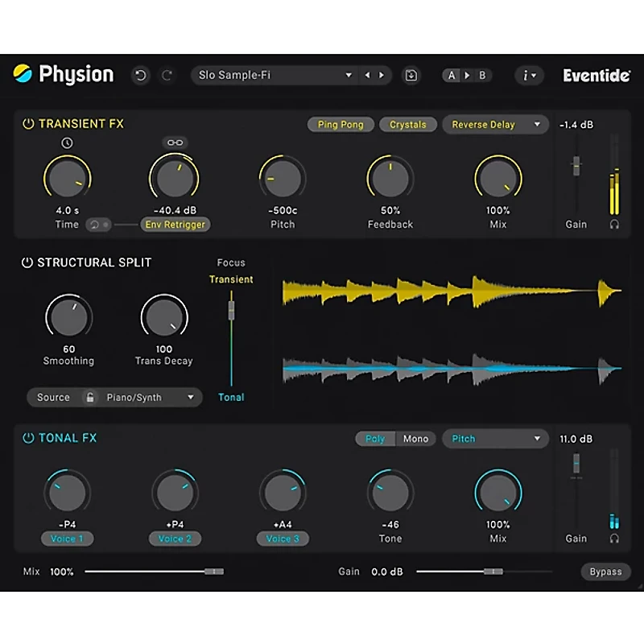Click the Focus slider handle
644x644 pixels.
[231, 311]
